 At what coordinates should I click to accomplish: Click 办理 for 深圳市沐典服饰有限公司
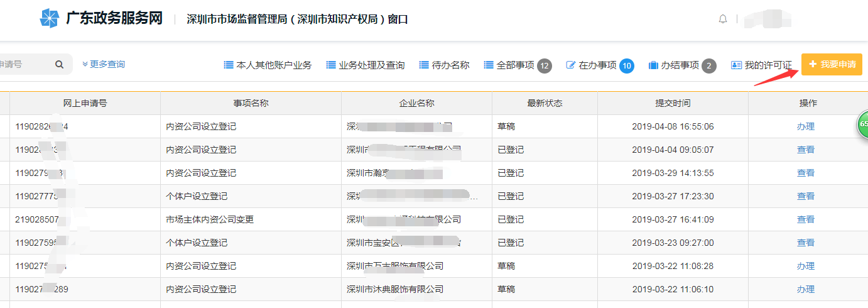pyautogui.click(x=805, y=289)
